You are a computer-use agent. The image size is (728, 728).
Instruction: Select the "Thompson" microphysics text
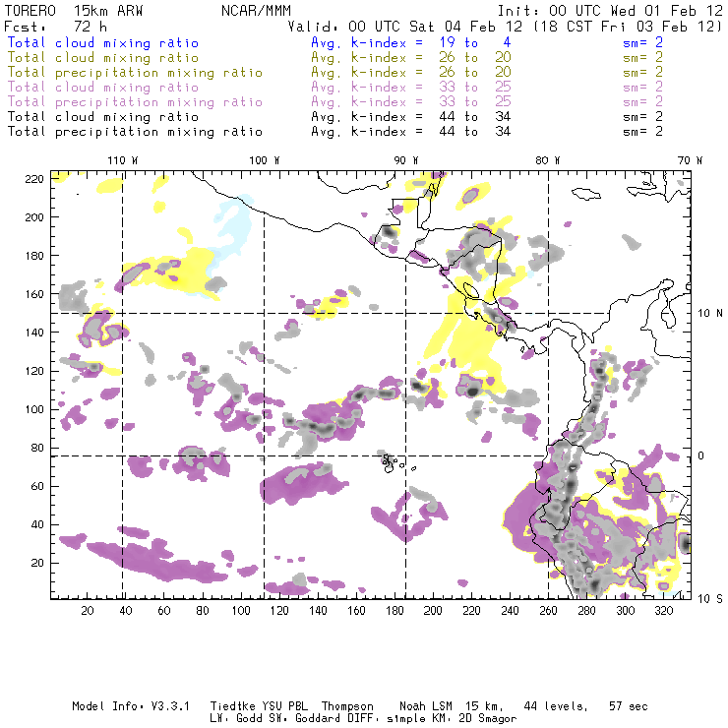[347, 706]
